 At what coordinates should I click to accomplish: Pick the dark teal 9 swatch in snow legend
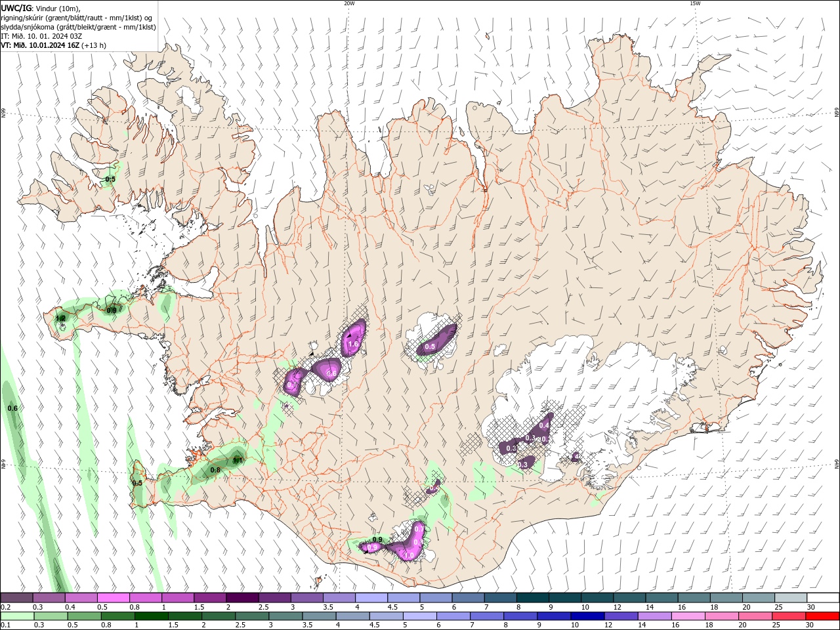coord(565,597)
